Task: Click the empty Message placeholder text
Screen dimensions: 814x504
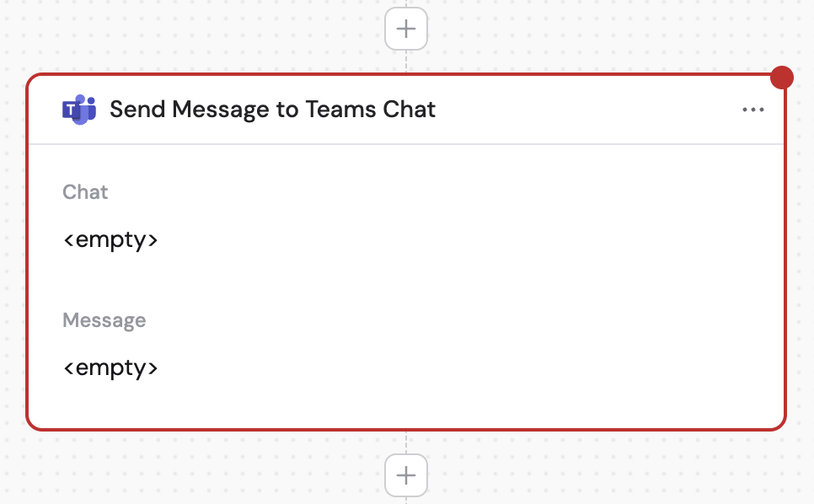Action: coord(110,367)
